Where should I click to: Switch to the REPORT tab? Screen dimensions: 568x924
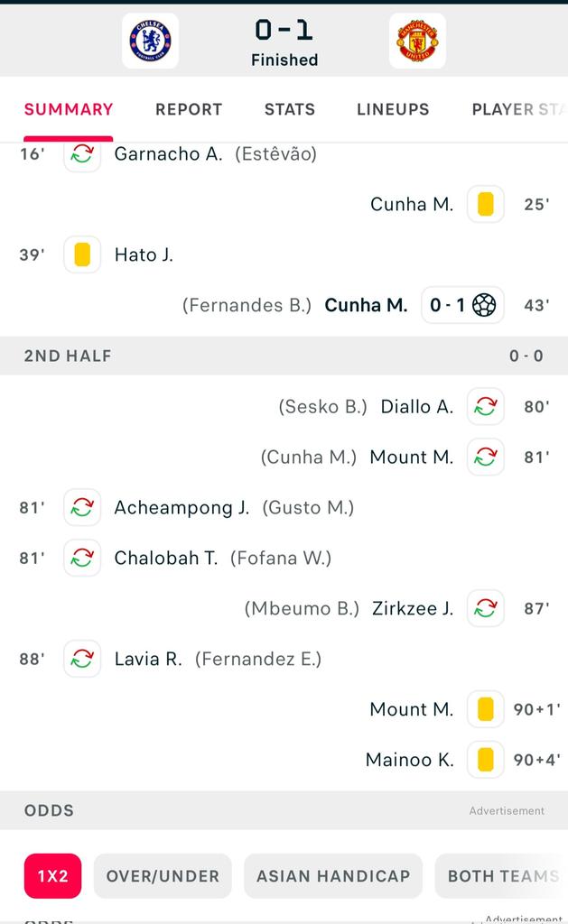click(189, 109)
